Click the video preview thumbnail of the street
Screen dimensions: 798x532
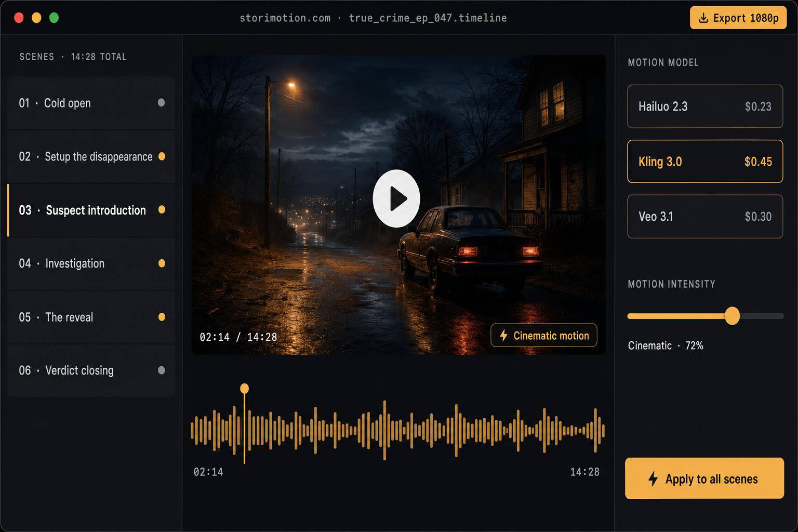[x=398, y=205]
